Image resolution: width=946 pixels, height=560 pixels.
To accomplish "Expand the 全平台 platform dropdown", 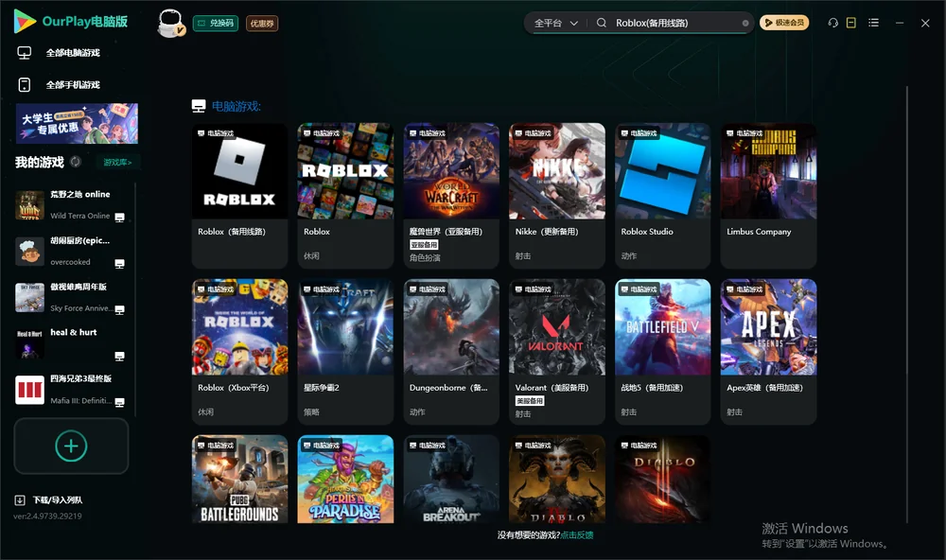I will (x=555, y=23).
